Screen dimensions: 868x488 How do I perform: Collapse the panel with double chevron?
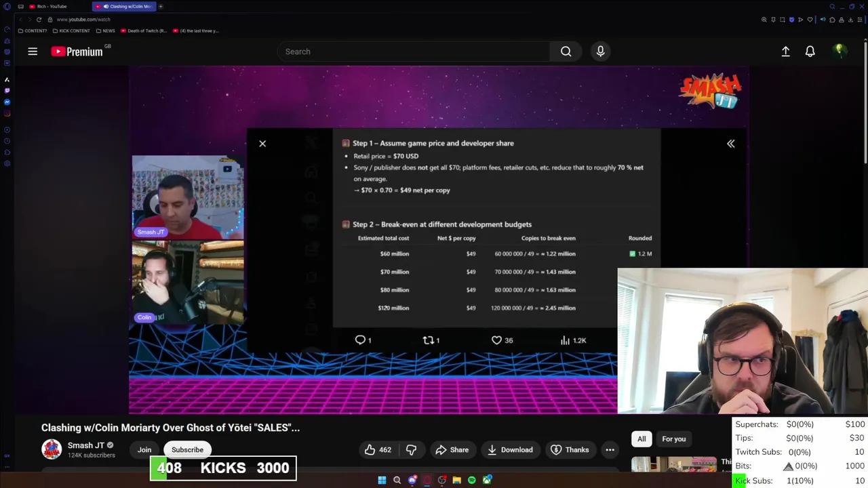point(730,144)
